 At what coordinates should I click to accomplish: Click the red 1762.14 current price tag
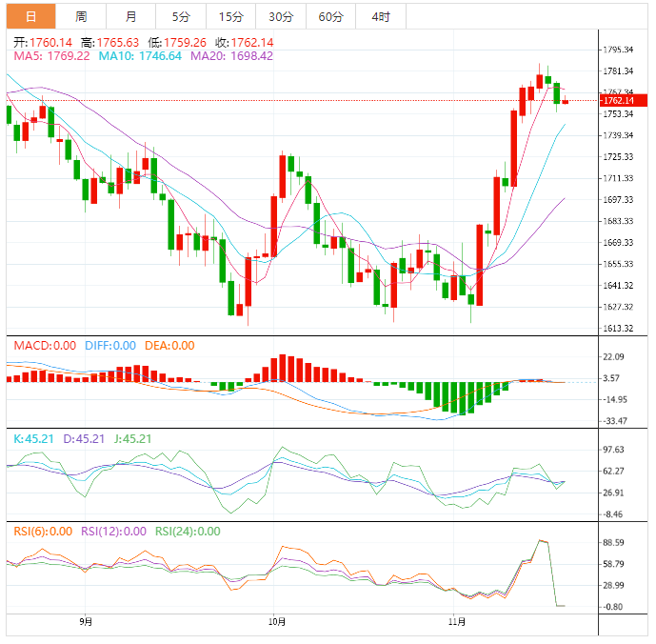[x=624, y=100]
